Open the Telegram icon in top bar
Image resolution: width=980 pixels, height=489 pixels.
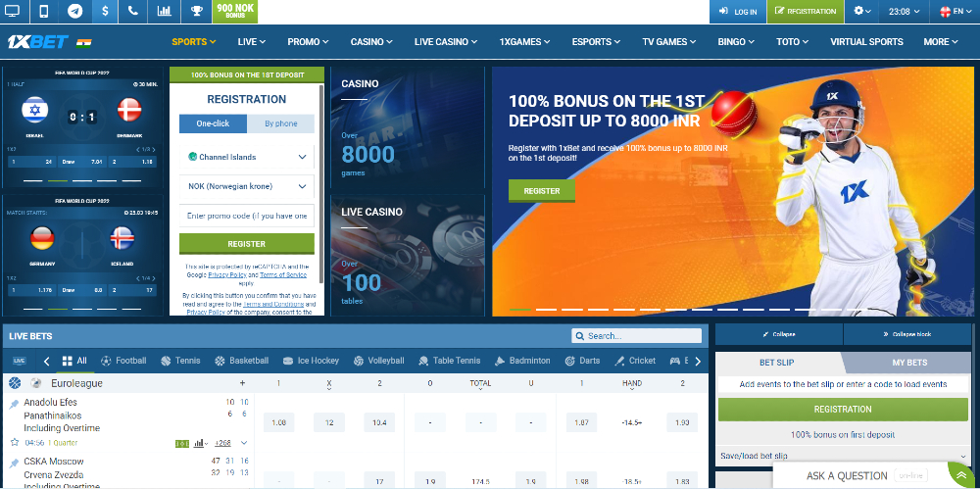[75, 11]
